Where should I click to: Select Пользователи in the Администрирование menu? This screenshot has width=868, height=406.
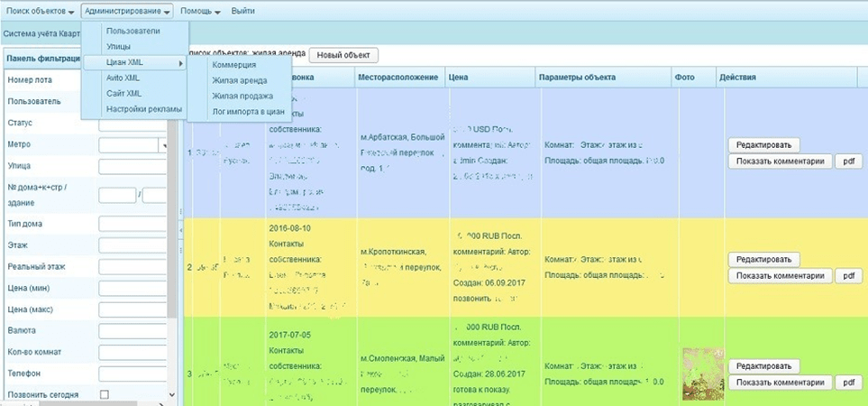132,31
